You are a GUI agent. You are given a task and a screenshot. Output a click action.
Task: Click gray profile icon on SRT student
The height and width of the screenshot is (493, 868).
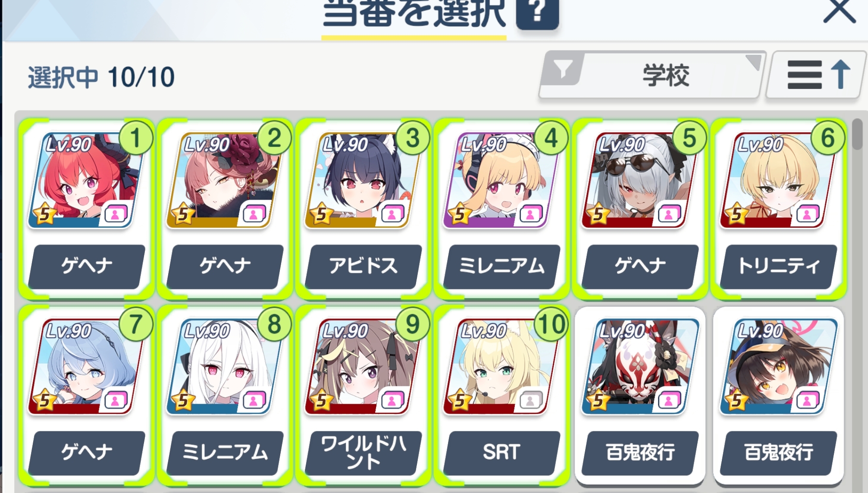pos(530,401)
